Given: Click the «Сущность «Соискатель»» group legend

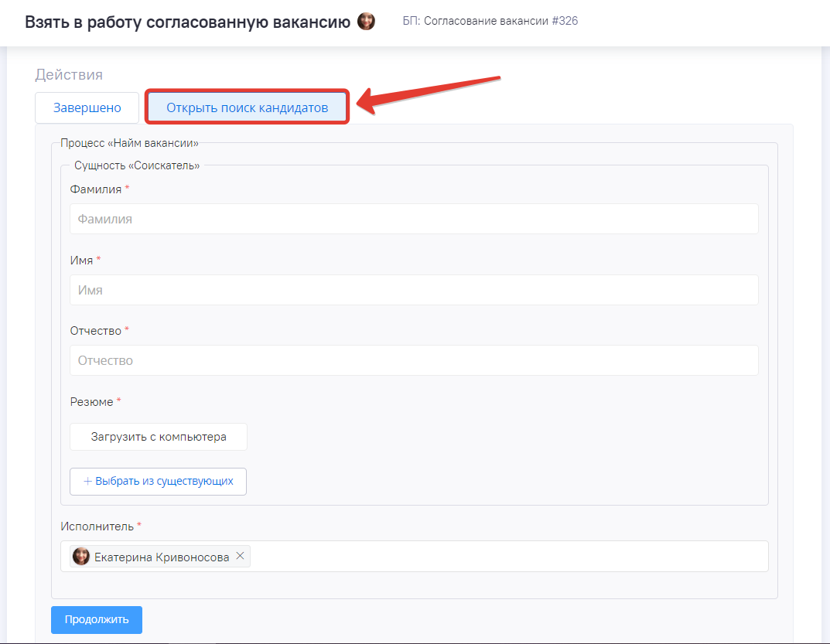Looking at the screenshot, I should click(x=137, y=165).
